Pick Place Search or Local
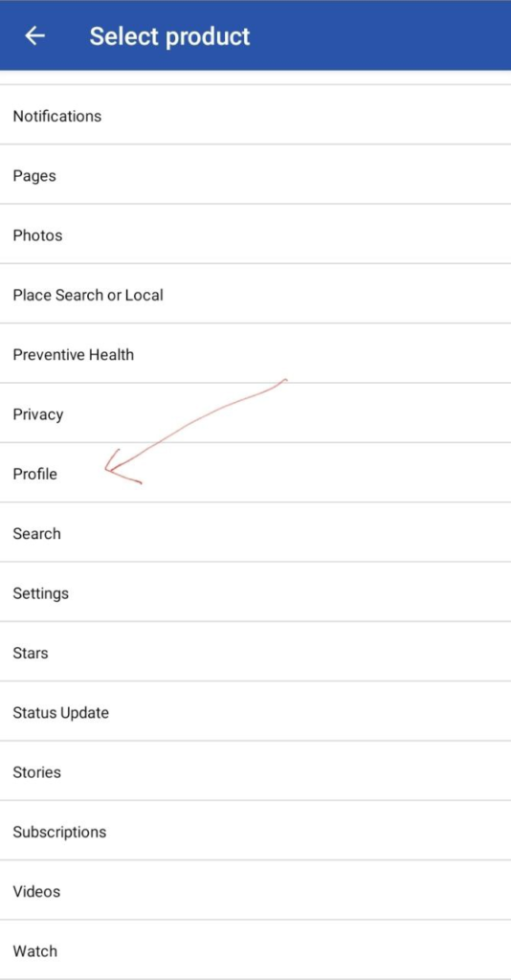This screenshot has height=980, width=511. tap(255, 295)
